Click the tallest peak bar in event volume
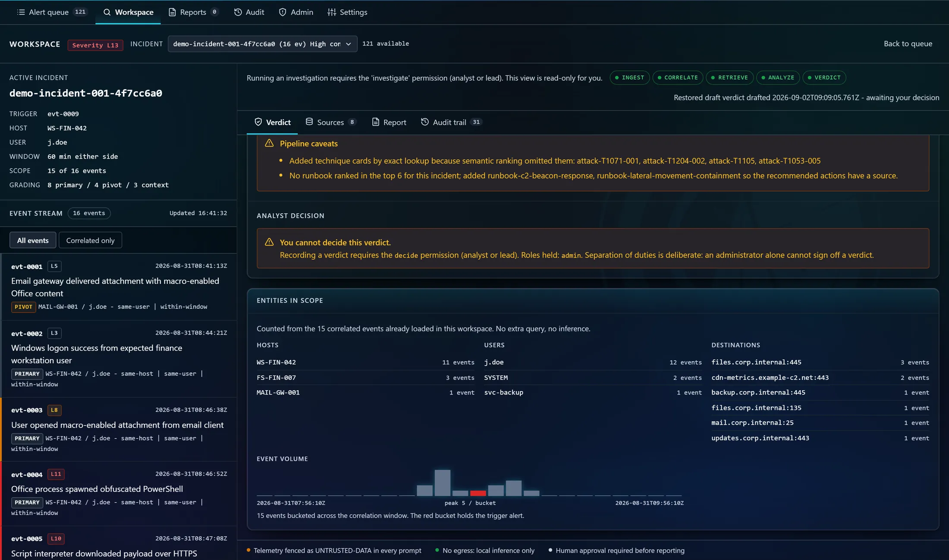Image resolution: width=949 pixels, height=560 pixels. coord(442,483)
